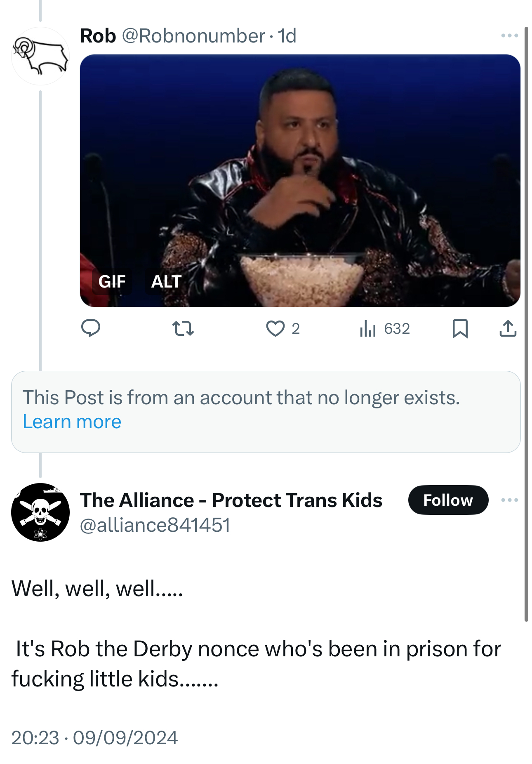Bookmark Rob's GIF post
This screenshot has height=764, width=532.
[x=460, y=329]
